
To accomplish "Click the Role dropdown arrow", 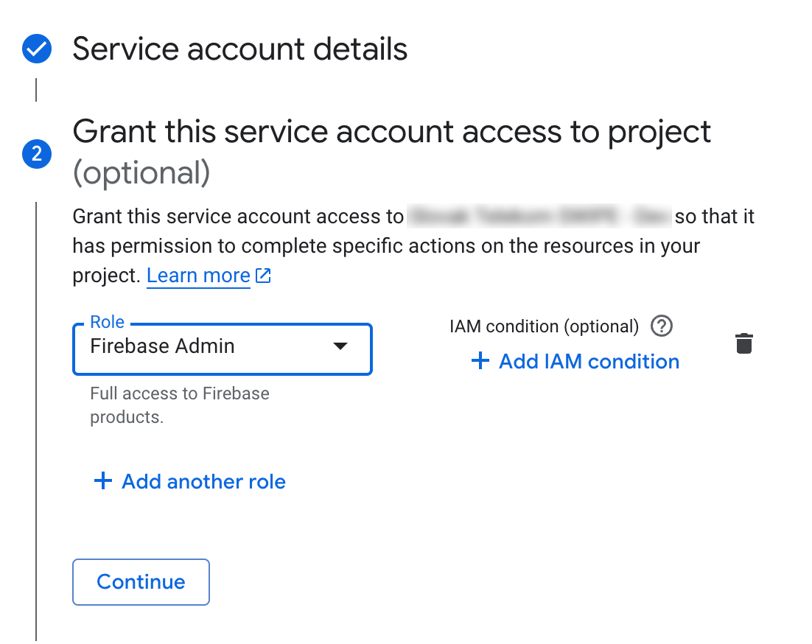I will click(x=340, y=346).
